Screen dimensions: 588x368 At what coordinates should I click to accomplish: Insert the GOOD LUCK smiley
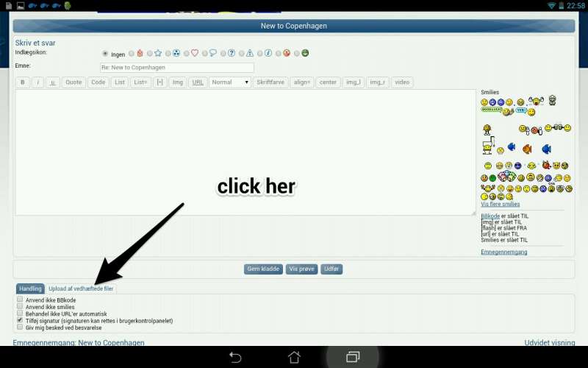tap(490, 110)
